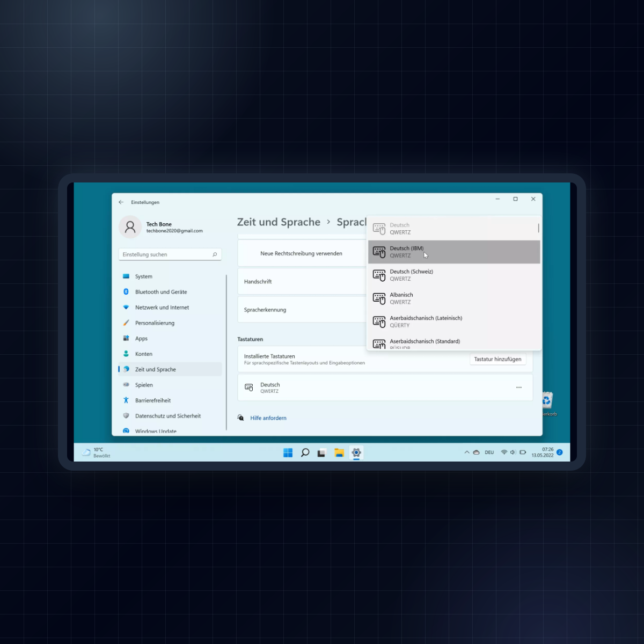The height and width of the screenshot is (644, 644).
Task: Open the Papierkorb desktop icon
Action: (x=547, y=404)
